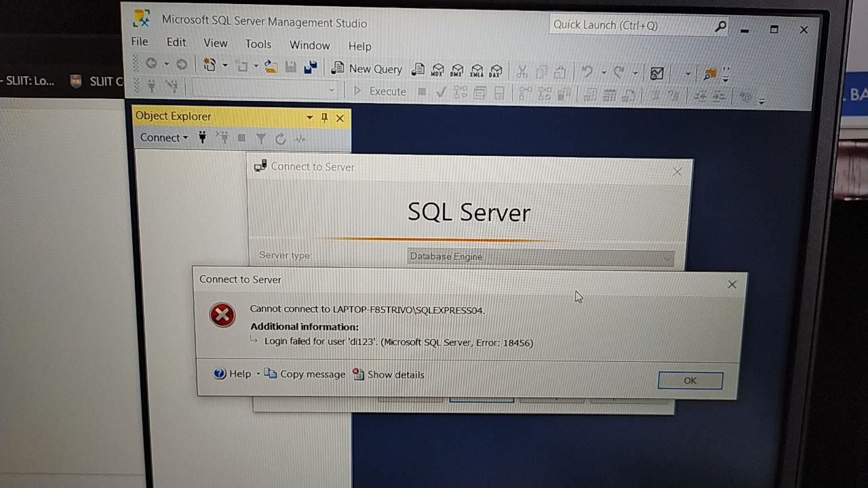868x488 pixels.
Task: Click the Save floppy disk icon
Action: click(x=291, y=67)
